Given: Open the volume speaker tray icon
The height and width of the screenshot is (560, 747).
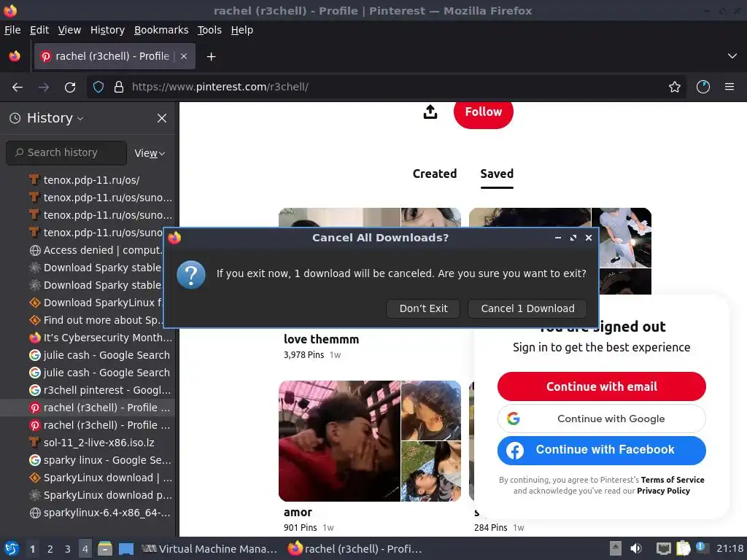Looking at the screenshot, I should 636,549.
